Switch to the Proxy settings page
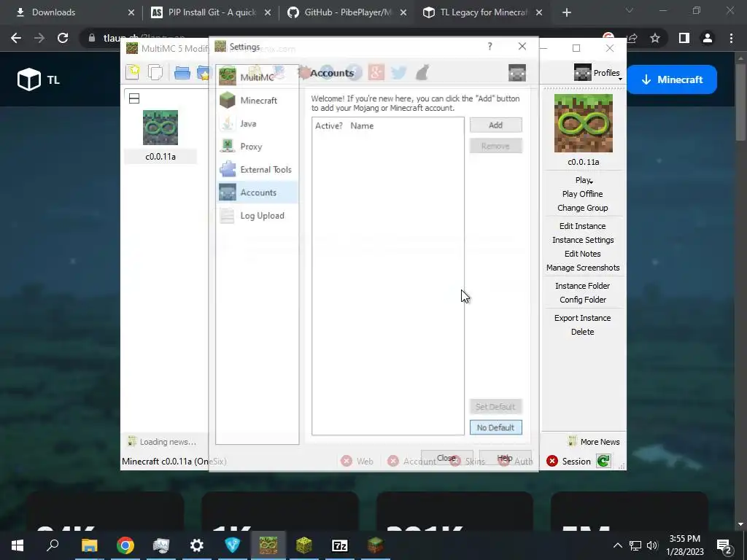Viewport: 747px width, 560px height. 258,147
